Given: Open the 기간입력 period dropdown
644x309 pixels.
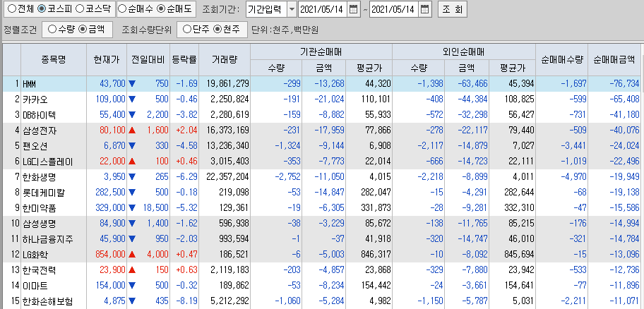Looking at the screenshot, I should (x=292, y=9).
